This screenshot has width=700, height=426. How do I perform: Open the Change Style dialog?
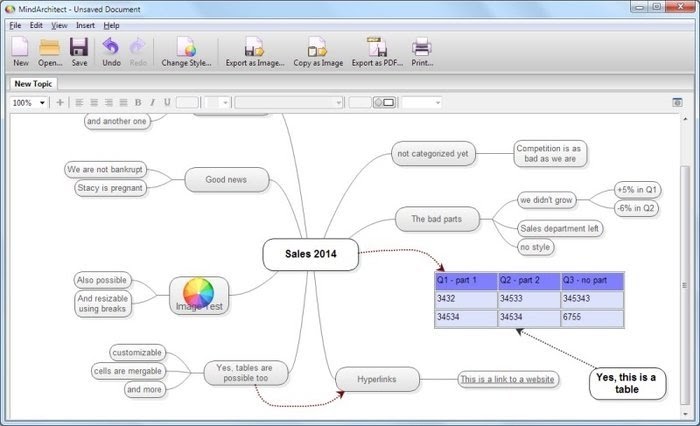point(187,51)
